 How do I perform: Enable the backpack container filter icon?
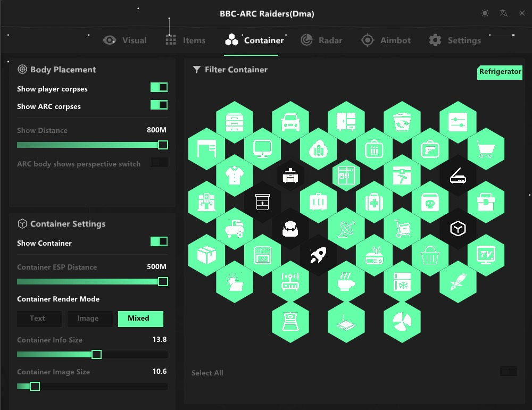(290, 229)
